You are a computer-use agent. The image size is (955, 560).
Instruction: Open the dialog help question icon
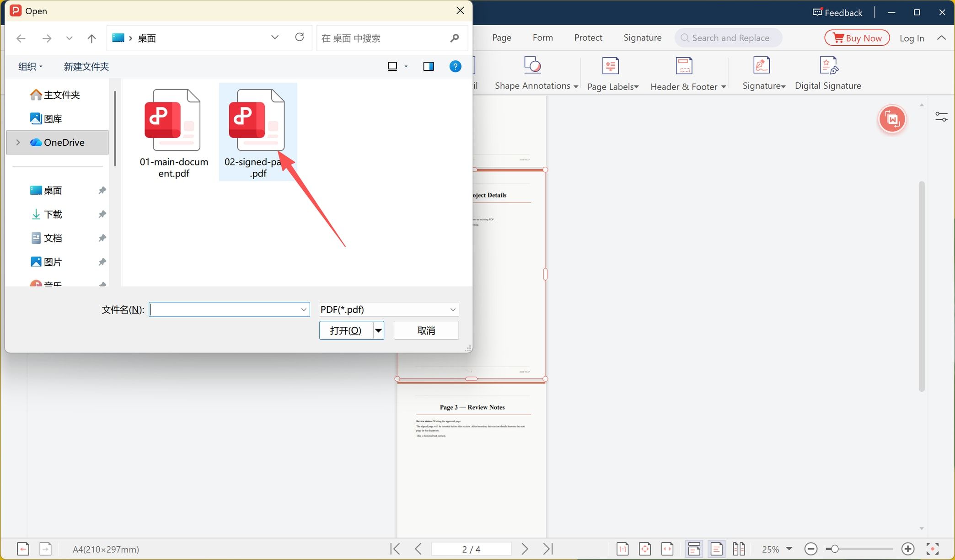pyautogui.click(x=455, y=66)
